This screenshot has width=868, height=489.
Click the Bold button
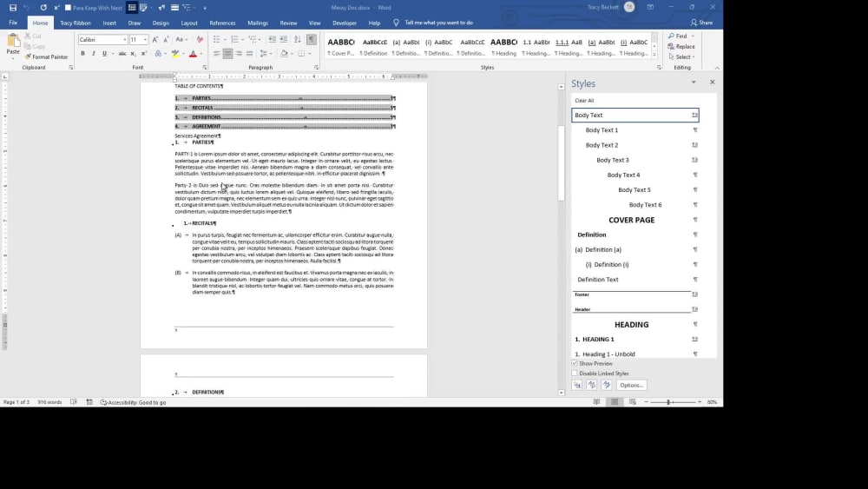click(82, 54)
